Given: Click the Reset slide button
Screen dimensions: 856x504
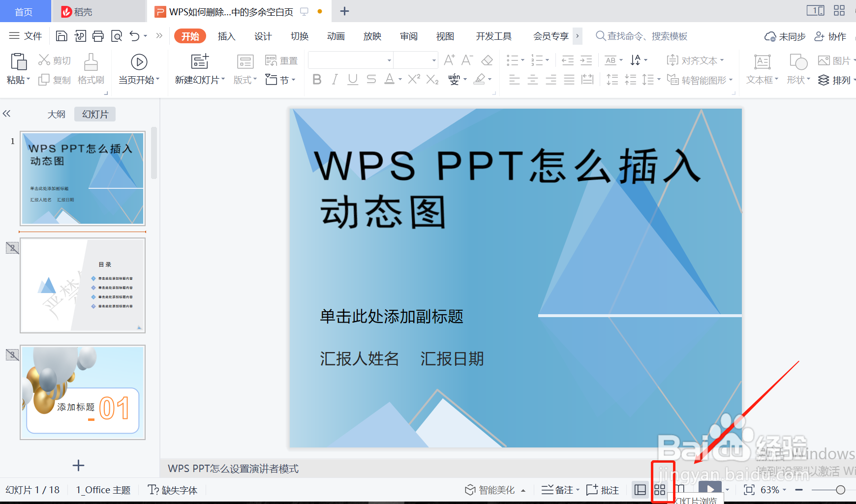Looking at the screenshot, I should (x=281, y=60).
